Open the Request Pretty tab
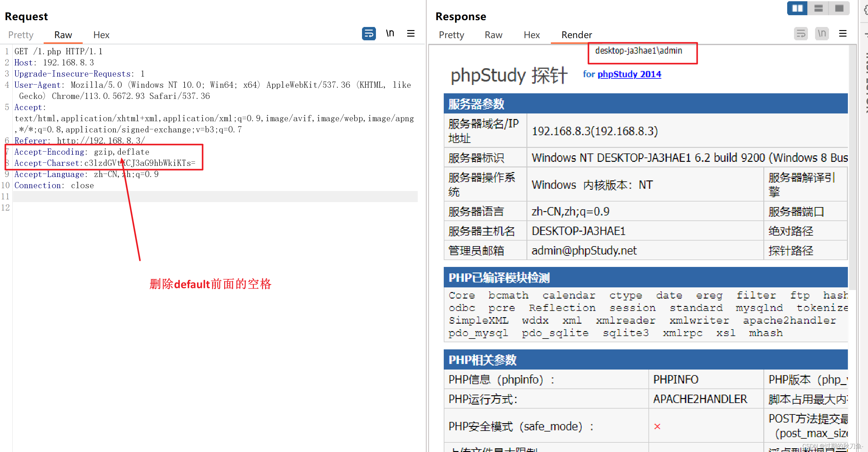 21,35
